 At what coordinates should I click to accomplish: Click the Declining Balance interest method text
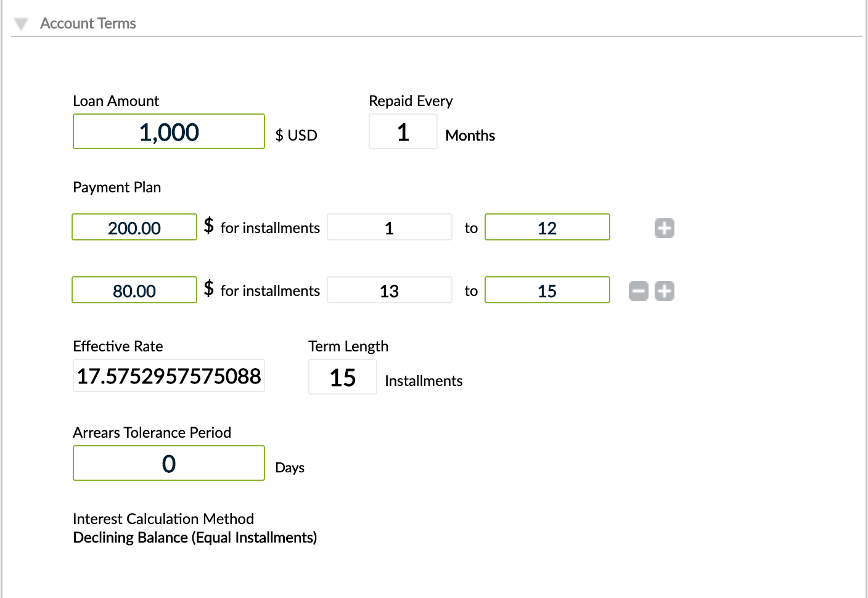[194, 538]
